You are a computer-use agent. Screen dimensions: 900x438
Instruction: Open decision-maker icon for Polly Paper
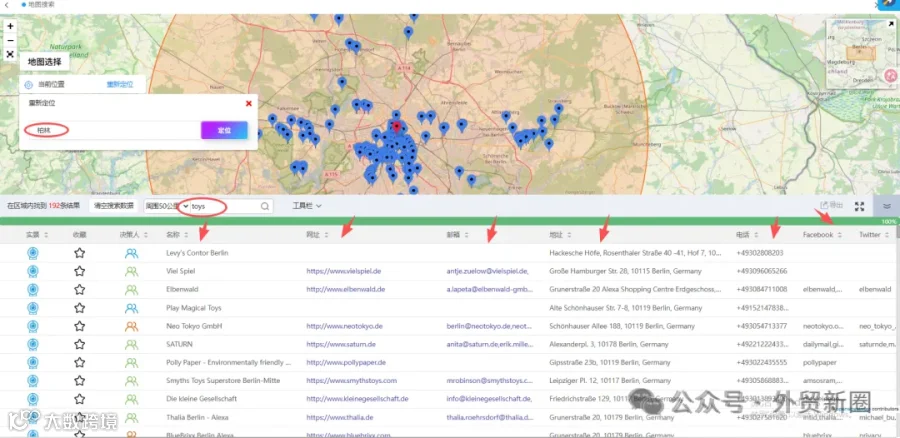131,363
